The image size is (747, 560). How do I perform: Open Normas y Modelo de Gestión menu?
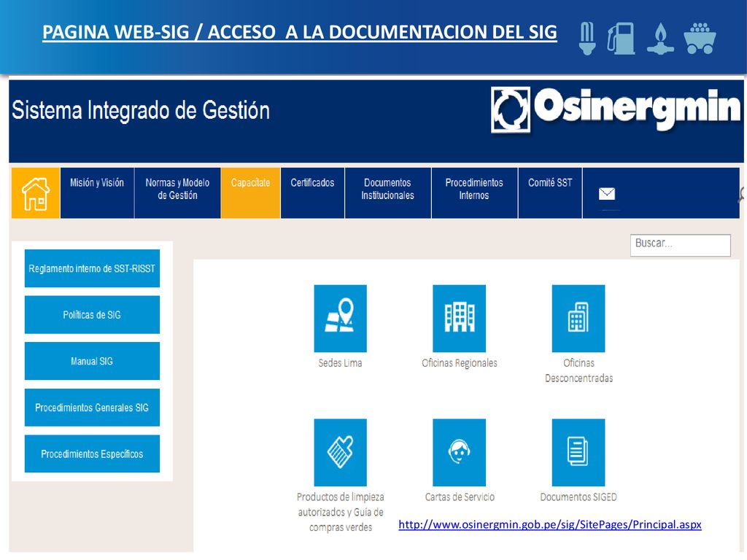click(178, 192)
